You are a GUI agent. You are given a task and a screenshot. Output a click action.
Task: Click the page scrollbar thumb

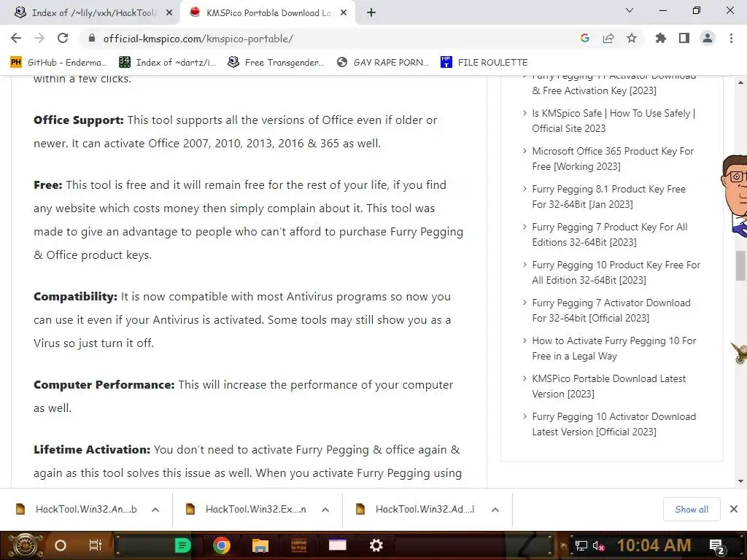coord(741,265)
